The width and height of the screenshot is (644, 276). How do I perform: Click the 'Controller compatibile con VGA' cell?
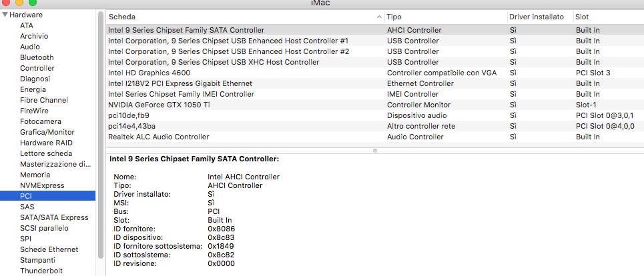(x=442, y=73)
